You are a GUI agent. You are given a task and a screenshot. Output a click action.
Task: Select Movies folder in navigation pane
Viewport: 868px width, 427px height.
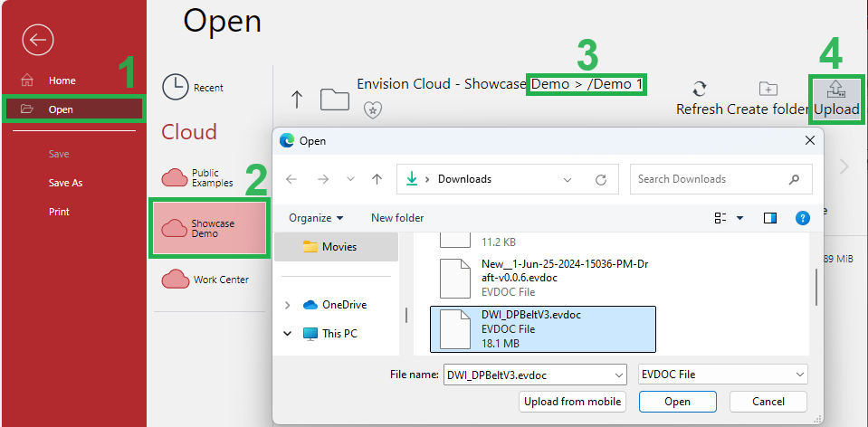337,247
